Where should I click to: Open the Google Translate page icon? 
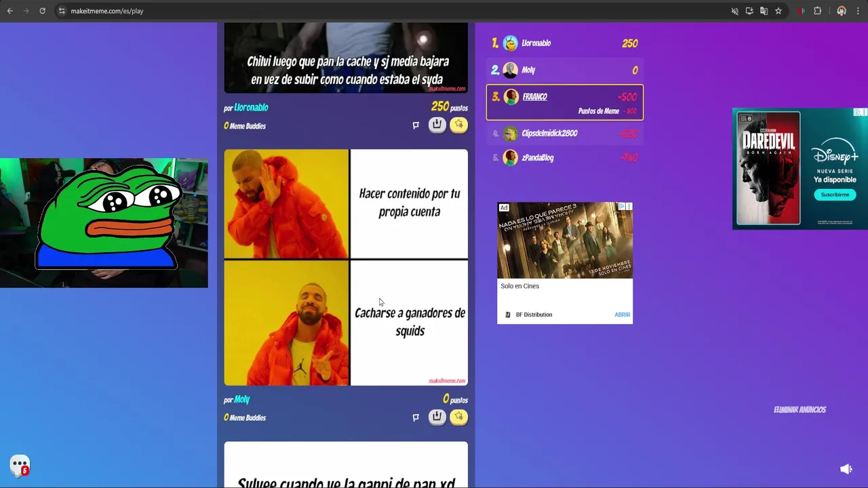click(x=764, y=11)
